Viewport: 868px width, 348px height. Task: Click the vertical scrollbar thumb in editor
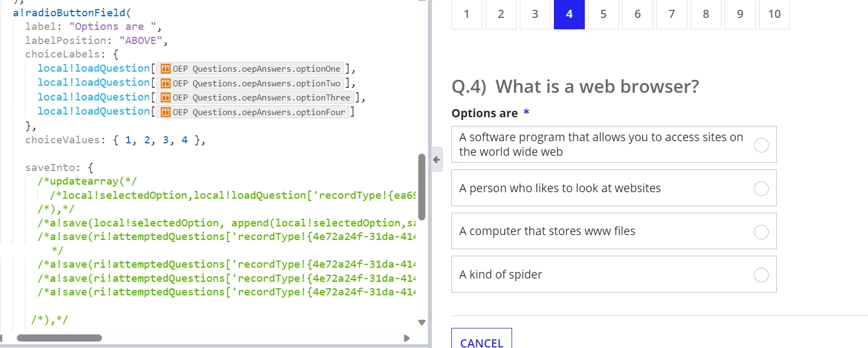click(x=422, y=187)
